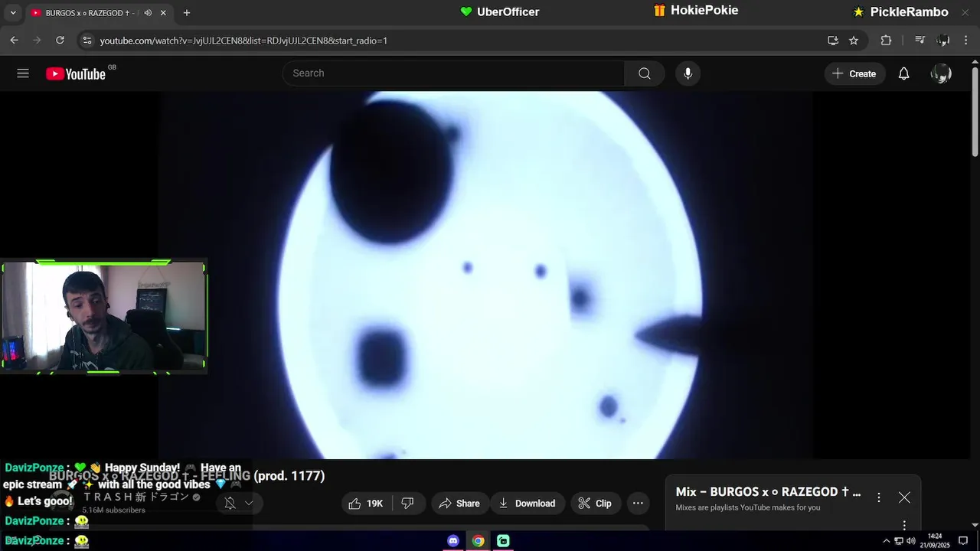
Task: Go to YouTube home via logo
Action: tap(75, 73)
